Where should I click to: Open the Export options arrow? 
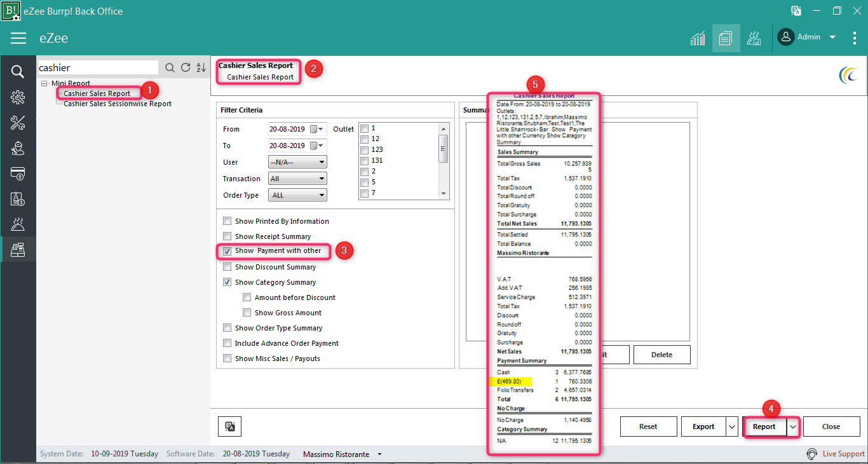pyautogui.click(x=731, y=426)
